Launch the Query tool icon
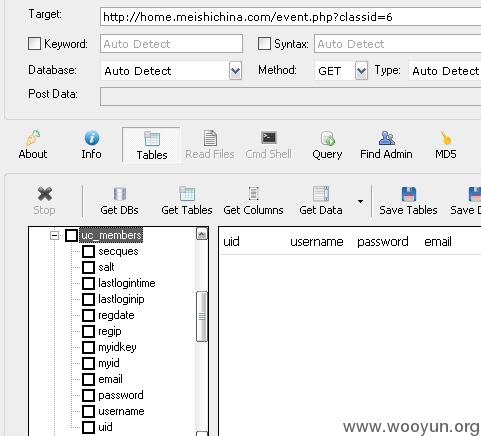This screenshot has height=436, width=481. (x=328, y=138)
